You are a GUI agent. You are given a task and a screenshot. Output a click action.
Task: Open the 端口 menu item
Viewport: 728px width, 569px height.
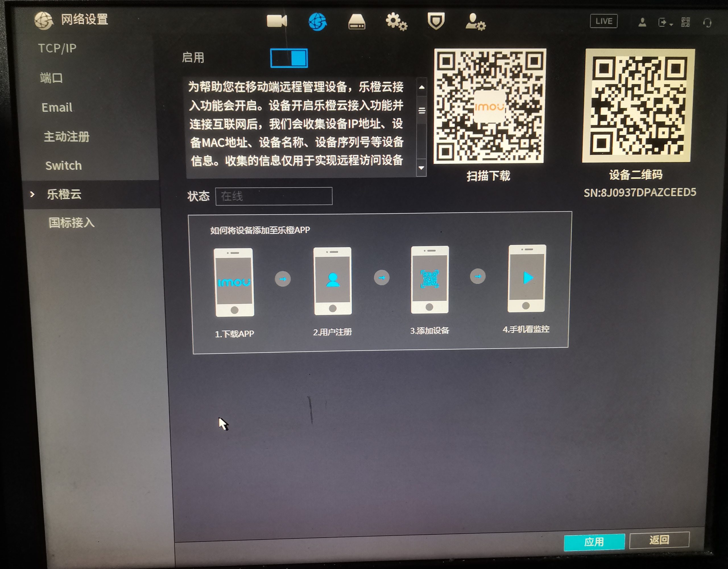tap(51, 78)
